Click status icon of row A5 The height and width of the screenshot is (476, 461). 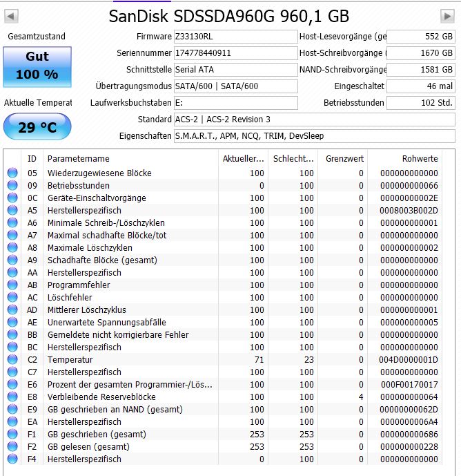tap(12, 210)
